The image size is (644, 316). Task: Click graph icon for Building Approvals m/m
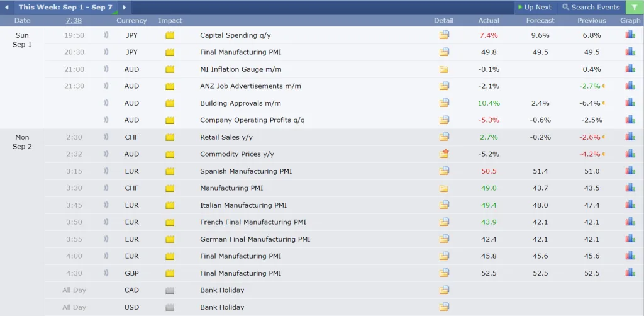click(x=630, y=103)
